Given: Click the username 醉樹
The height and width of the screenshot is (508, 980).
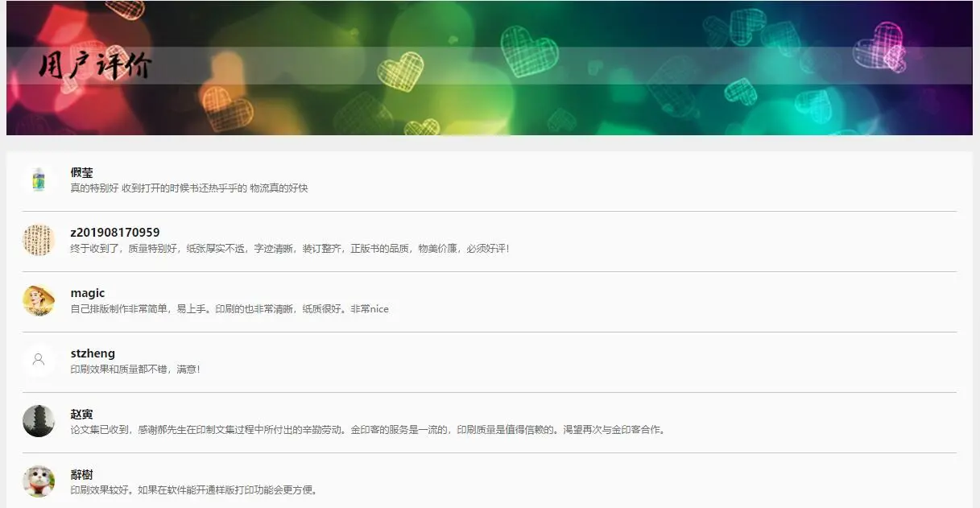Looking at the screenshot, I should pos(82,474).
